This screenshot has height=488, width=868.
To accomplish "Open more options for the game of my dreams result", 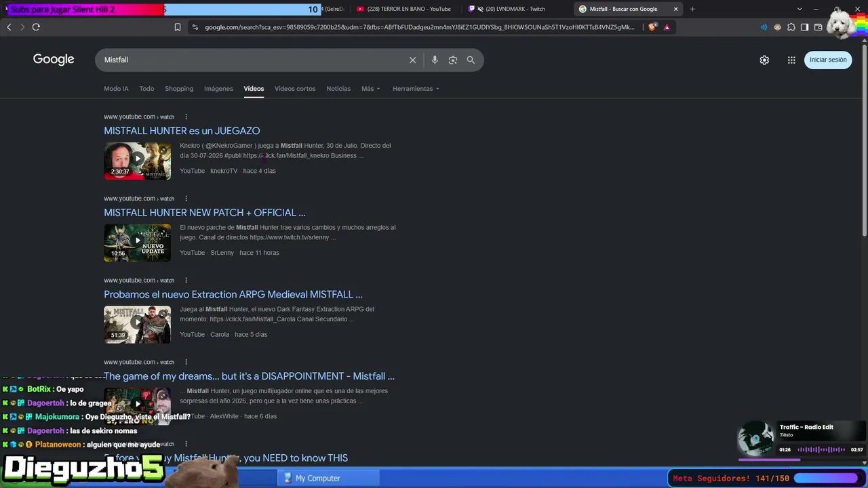I will pyautogui.click(x=186, y=362).
